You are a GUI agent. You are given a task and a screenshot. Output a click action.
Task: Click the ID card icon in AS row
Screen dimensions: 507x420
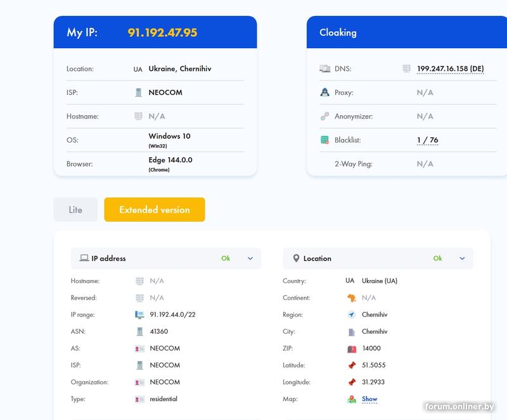coord(139,348)
